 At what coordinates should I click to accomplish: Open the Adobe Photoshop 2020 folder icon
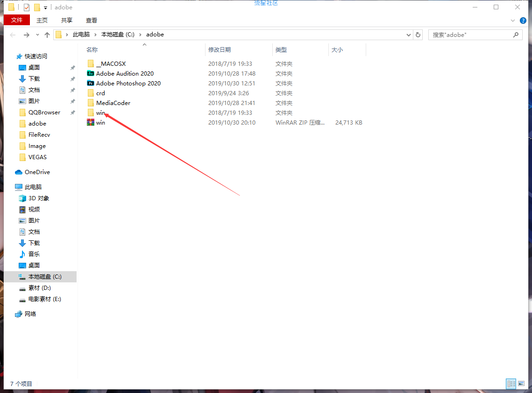pyautogui.click(x=91, y=83)
